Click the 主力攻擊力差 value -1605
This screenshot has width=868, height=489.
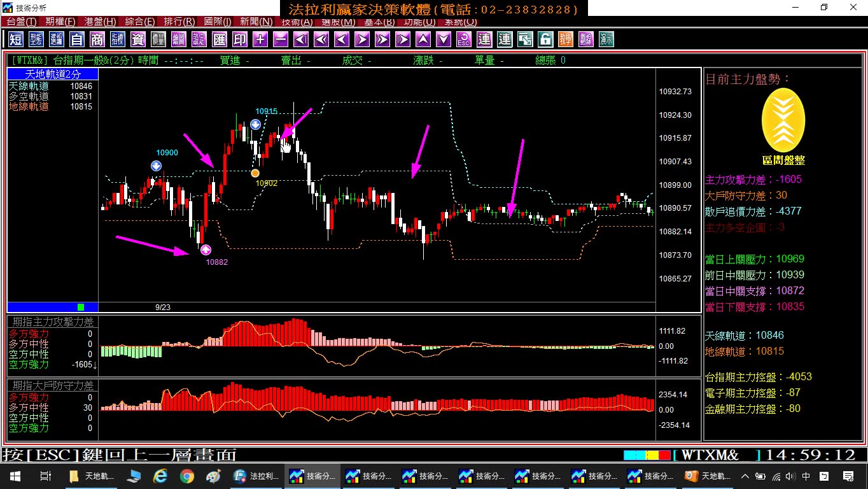pos(788,180)
